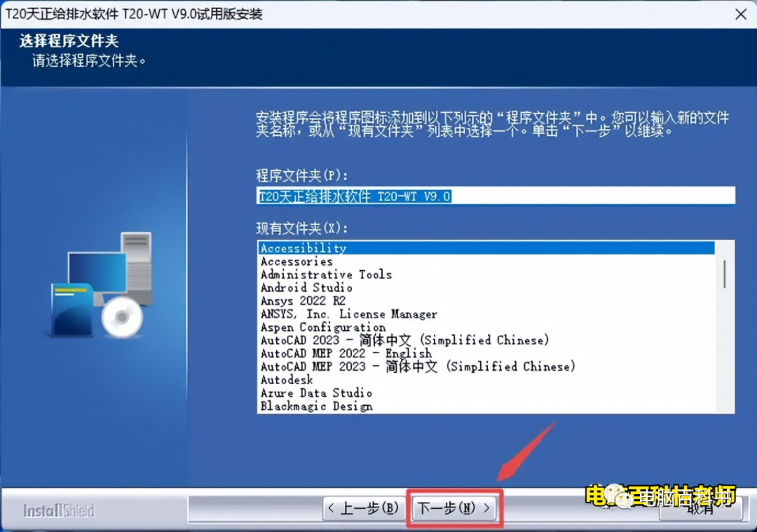Click the 取消 cancel button

tap(700, 508)
